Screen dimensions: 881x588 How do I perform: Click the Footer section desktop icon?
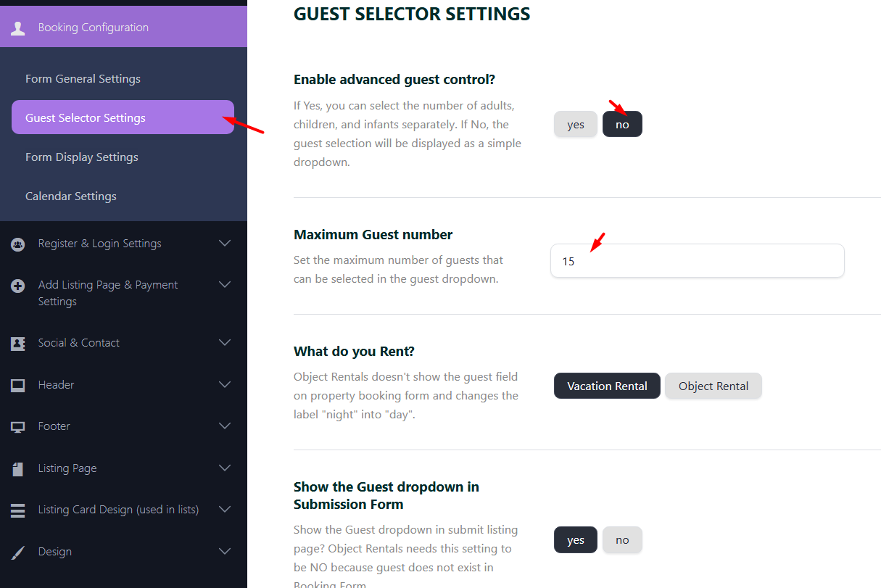coord(18,427)
